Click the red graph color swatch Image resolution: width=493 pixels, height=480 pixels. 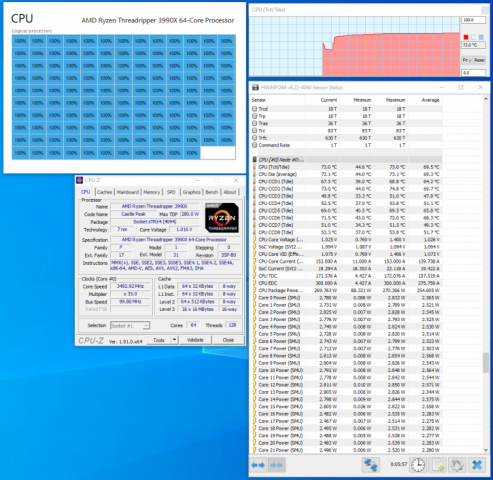[466, 37]
